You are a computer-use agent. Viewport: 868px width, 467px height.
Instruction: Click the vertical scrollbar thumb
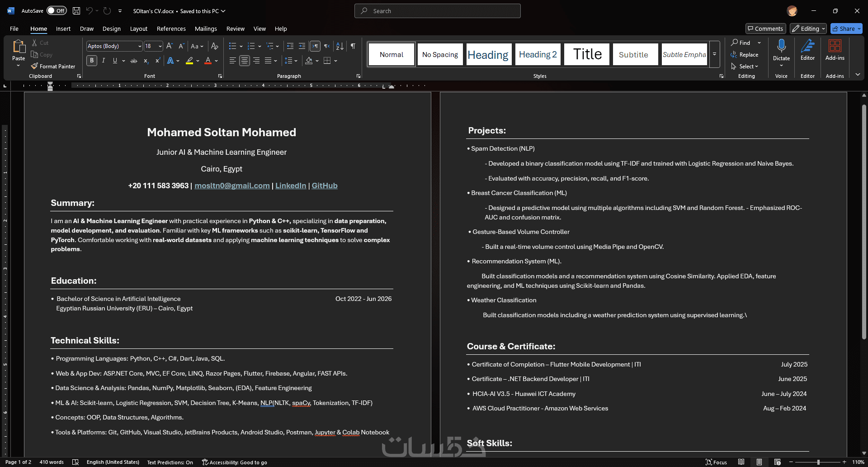point(864,222)
